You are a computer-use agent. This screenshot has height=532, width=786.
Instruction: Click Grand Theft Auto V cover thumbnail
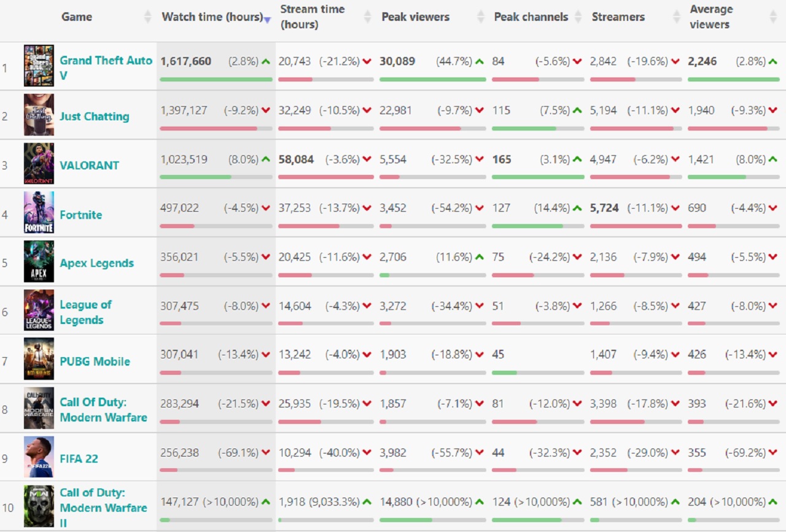[39, 66]
